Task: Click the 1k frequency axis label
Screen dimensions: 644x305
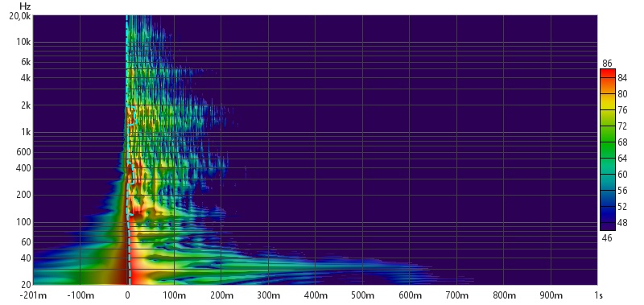Action: pos(27,132)
